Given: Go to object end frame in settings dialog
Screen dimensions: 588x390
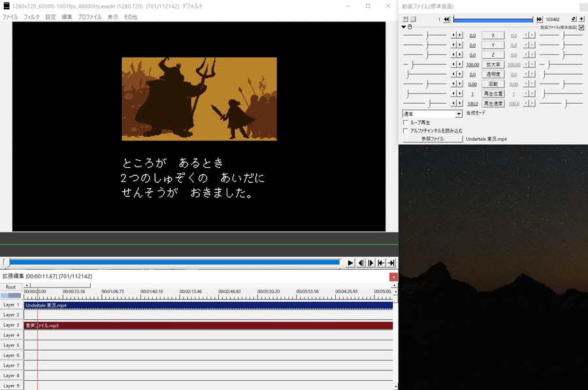Looking at the screenshot, I should pyautogui.click(x=539, y=19).
